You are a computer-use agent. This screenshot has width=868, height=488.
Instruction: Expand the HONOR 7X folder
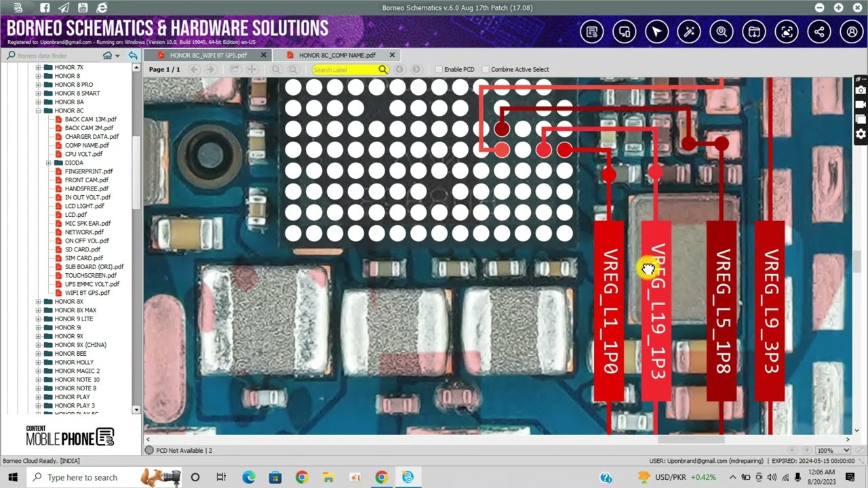pos(39,67)
